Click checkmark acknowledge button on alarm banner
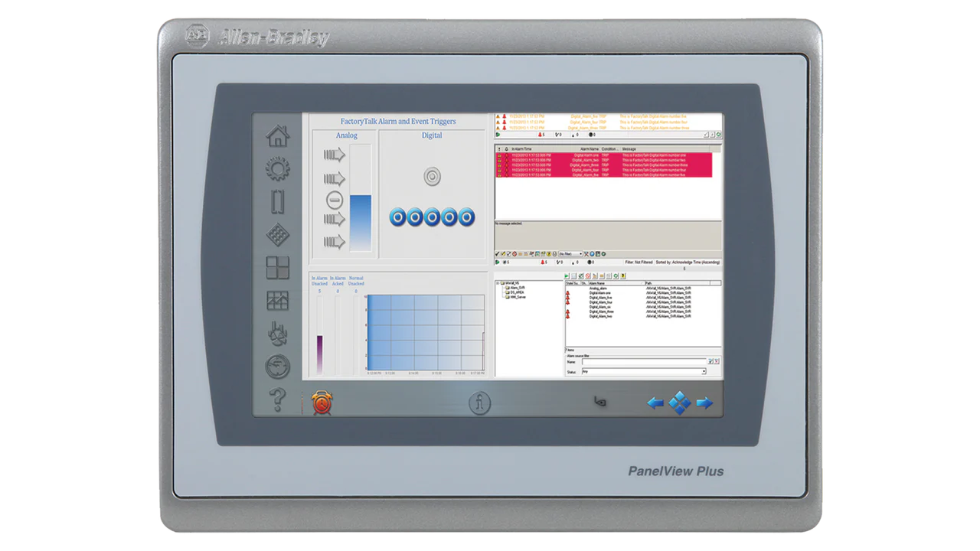The width and height of the screenshot is (980, 551). 706,135
